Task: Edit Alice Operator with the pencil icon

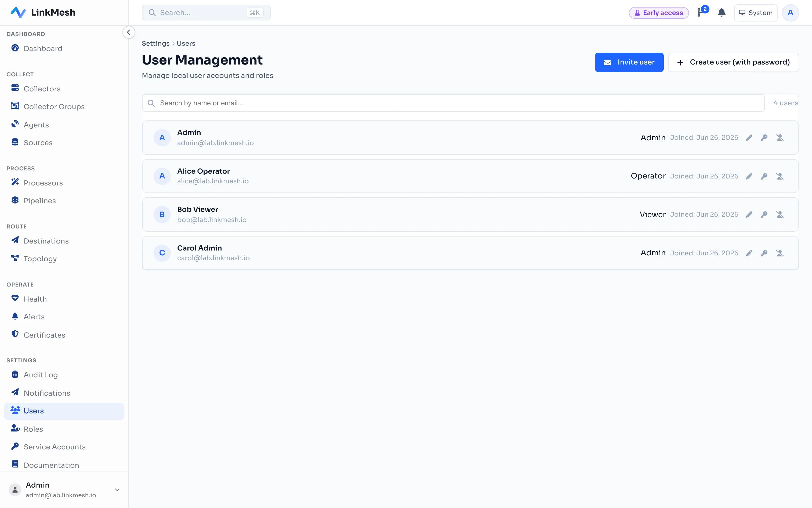Action: pyautogui.click(x=749, y=176)
